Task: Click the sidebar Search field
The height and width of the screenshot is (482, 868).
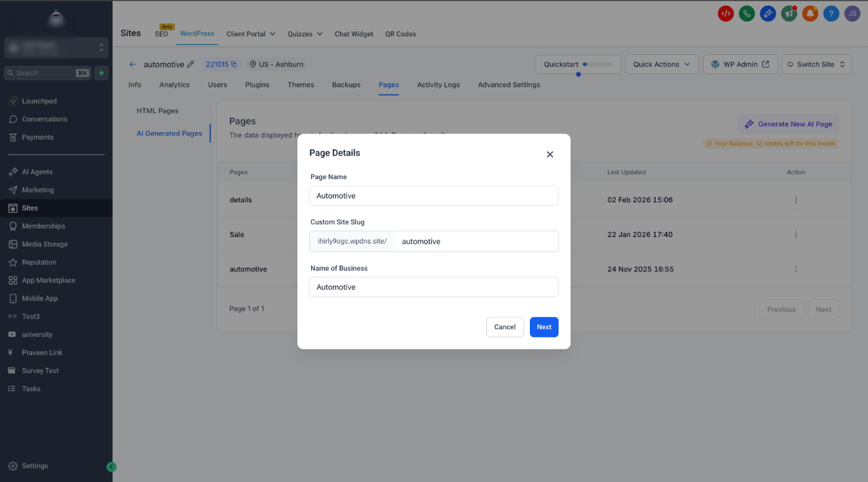Action: [x=47, y=73]
